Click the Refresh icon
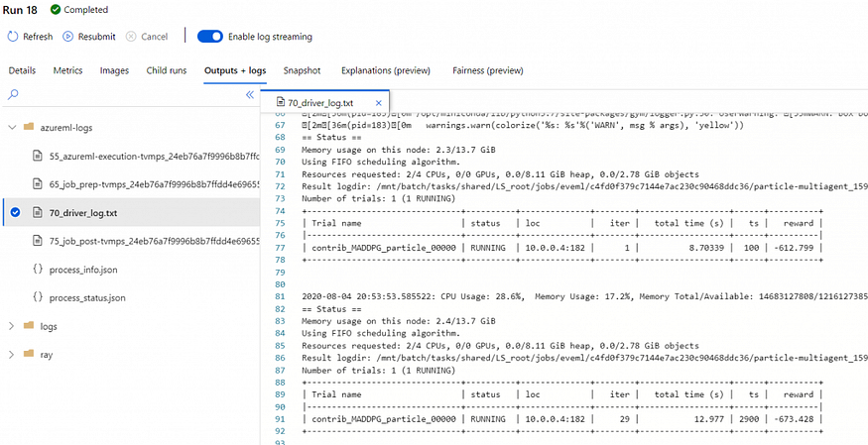The width and height of the screenshot is (868, 445). point(12,37)
